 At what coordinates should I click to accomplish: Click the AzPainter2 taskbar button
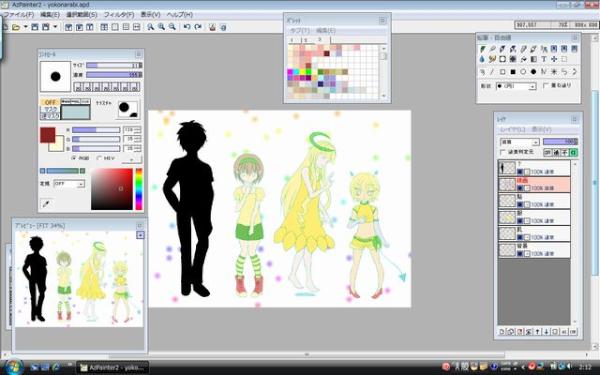113,368
